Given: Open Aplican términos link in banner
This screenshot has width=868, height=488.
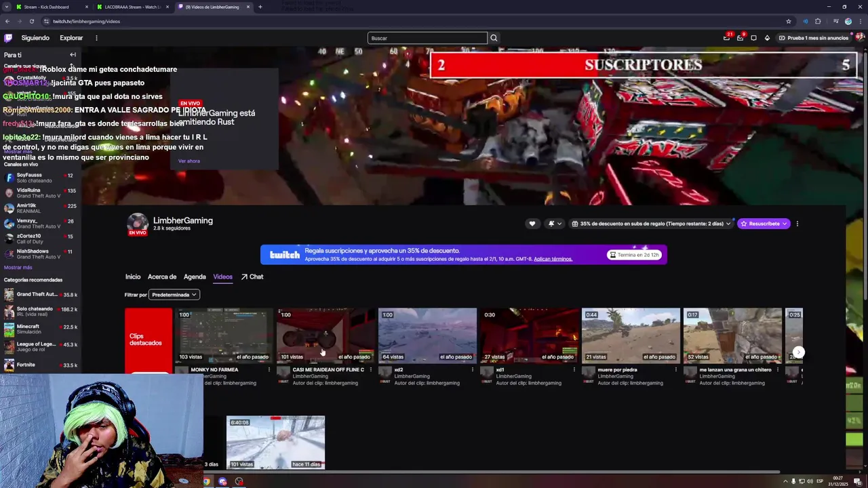Looking at the screenshot, I should point(553,259).
